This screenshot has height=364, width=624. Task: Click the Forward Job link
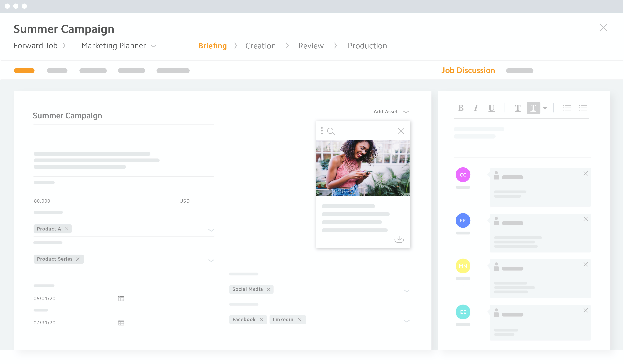[36, 46]
